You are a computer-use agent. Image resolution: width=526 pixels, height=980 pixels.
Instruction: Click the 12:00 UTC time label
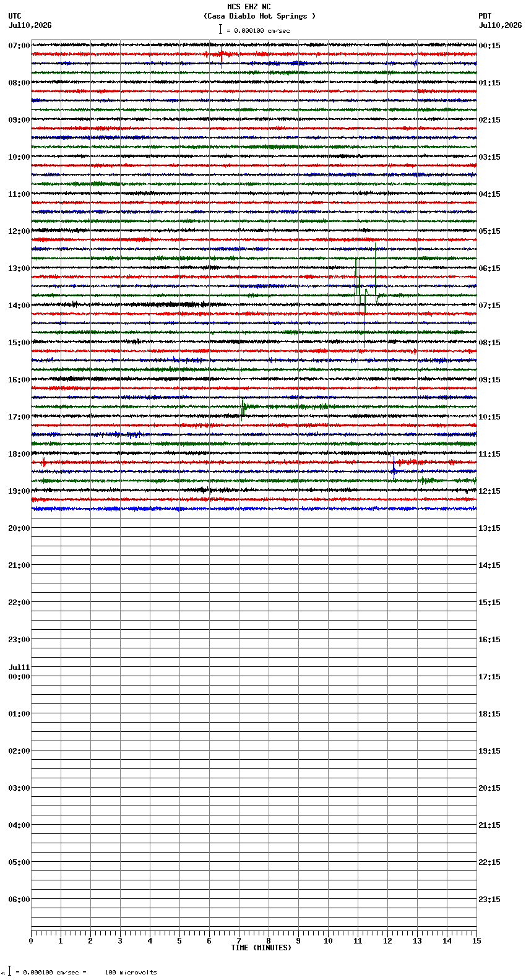click(x=19, y=231)
